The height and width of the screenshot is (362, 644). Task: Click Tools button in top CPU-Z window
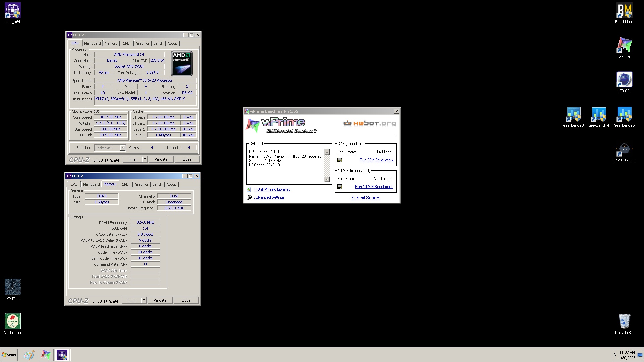pyautogui.click(x=133, y=160)
